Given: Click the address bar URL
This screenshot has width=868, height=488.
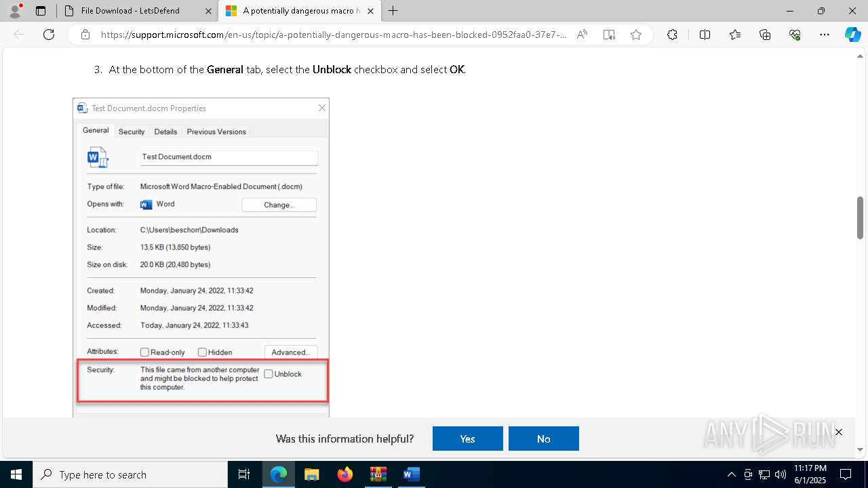Looking at the screenshot, I should pyautogui.click(x=334, y=35).
